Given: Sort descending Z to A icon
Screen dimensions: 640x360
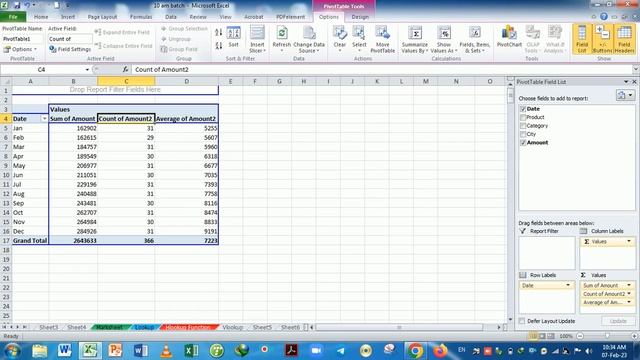Looking at the screenshot, I should 219,45.
